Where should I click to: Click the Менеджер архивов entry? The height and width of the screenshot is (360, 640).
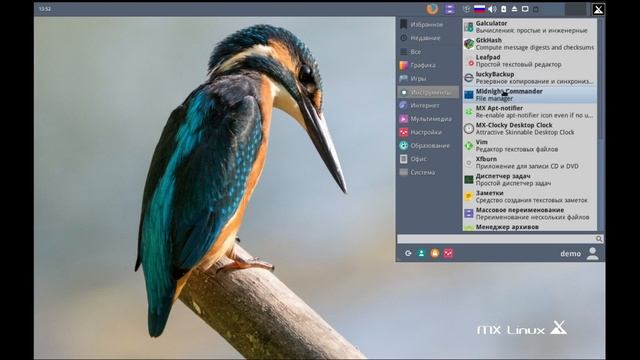coord(529,227)
